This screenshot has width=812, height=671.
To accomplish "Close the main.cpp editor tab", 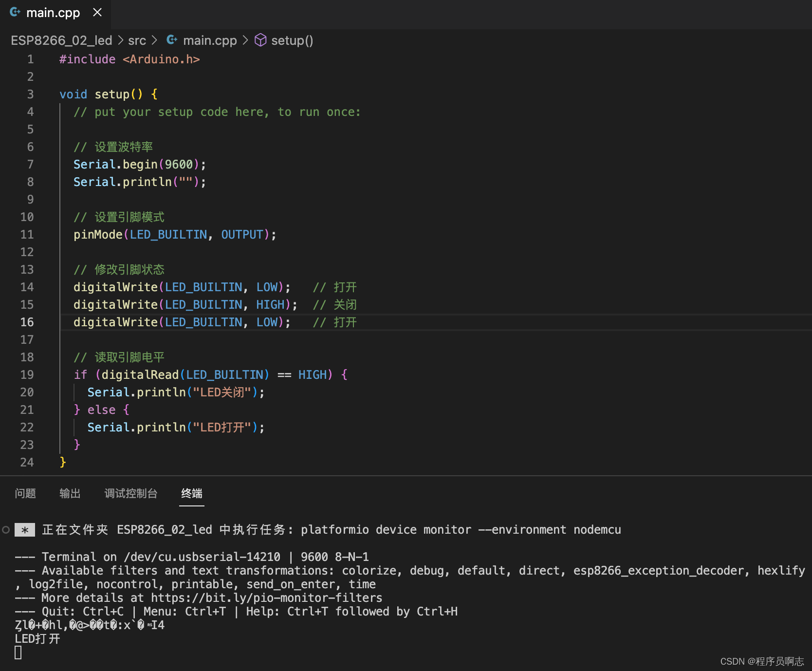I will (x=97, y=13).
